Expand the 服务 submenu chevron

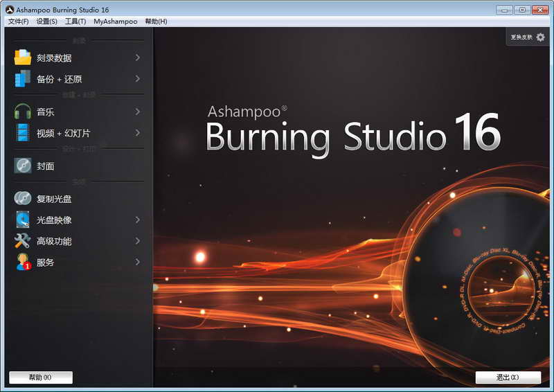pyautogui.click(x=138, y=262)
